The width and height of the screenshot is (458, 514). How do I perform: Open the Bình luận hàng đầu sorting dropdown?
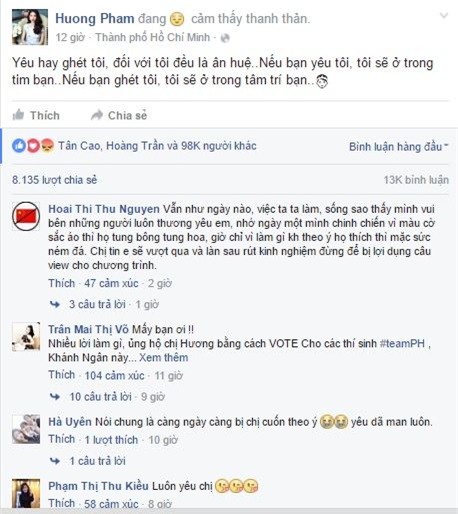tap(399, 146)
